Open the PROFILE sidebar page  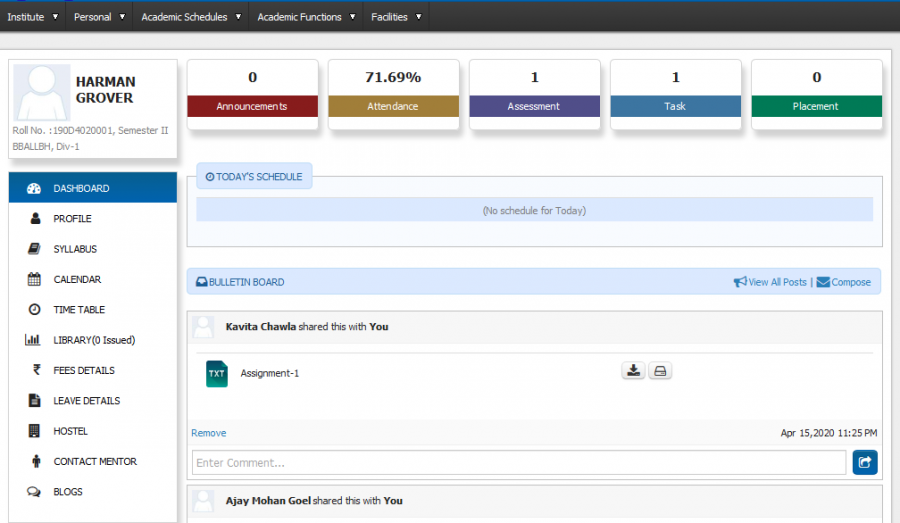tap(93, 218)
